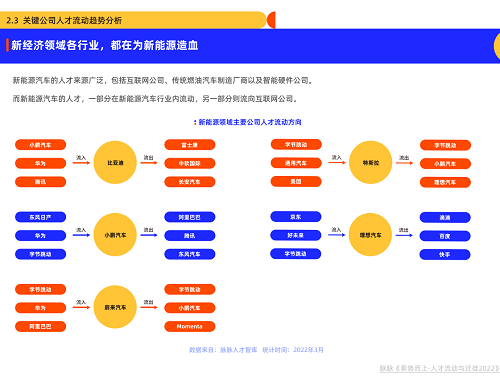Click the 京东 pill
Viewport: 500px width, 377px height.
[x=296, y=217]
